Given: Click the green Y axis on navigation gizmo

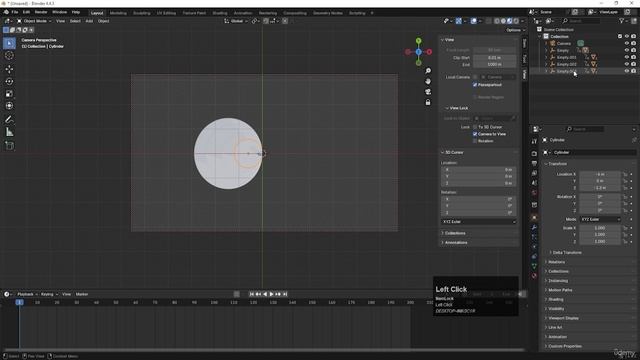Looking at the screenshot, I should pyautogui.click(x=418, y=41).
